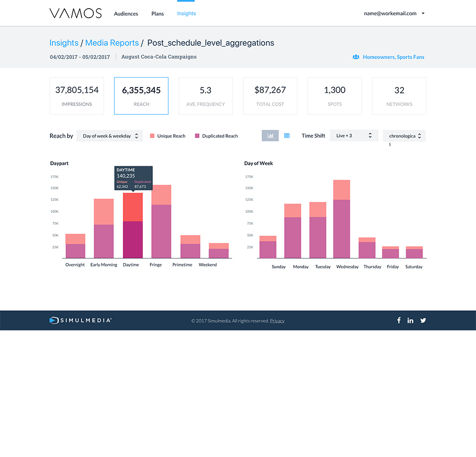476x457 pixels.
Task: Click audience people icon near Homeowners
Action: [356, 57]
